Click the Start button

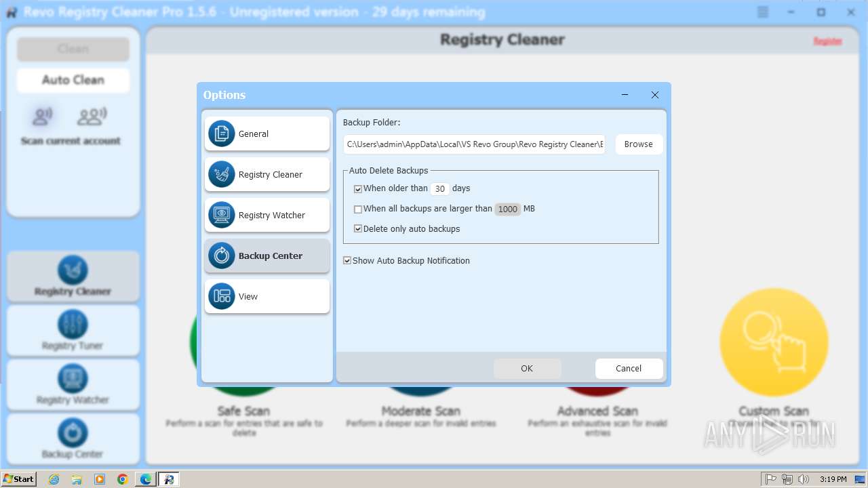[19, 479]
